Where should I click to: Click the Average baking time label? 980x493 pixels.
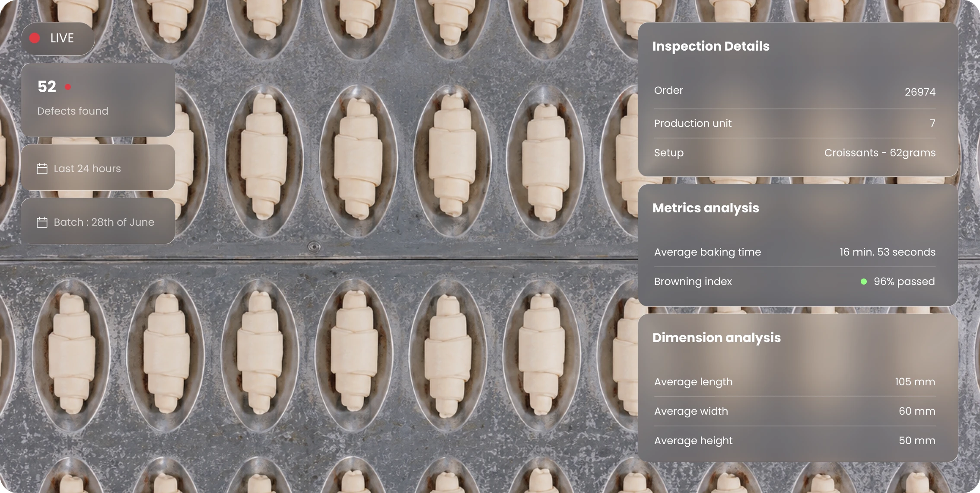point(707,252)
